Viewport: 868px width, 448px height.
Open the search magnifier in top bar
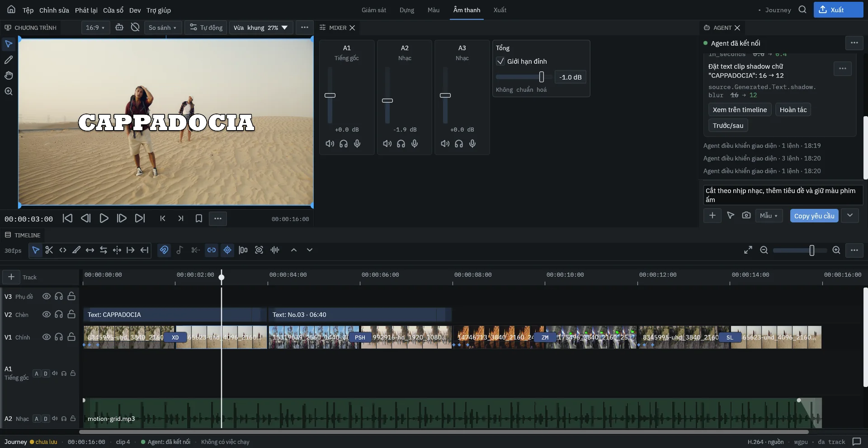(x=802, y=9)
